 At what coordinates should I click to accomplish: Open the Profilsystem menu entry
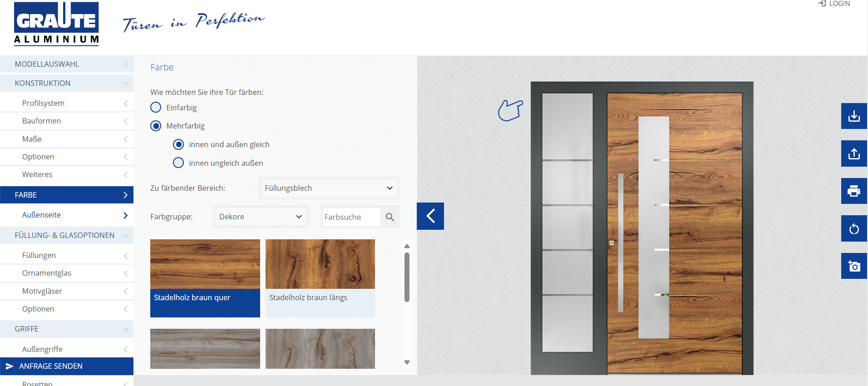[67, 103]
